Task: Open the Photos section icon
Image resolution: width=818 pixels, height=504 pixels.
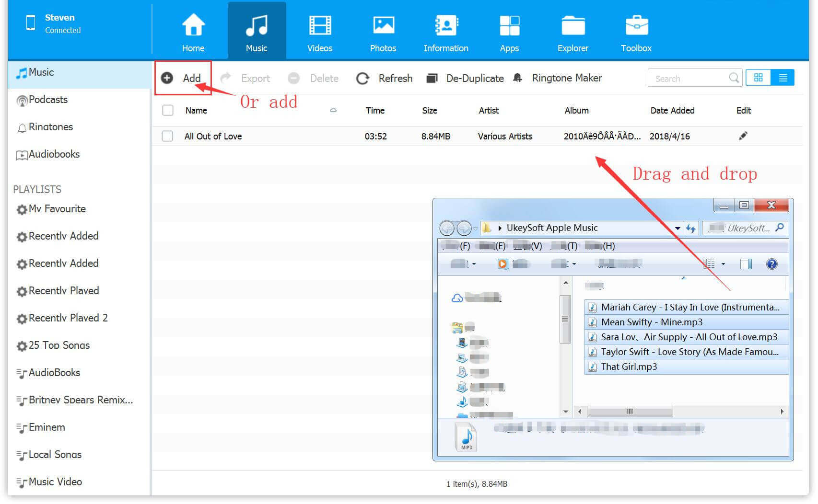Action: point(383,25)
